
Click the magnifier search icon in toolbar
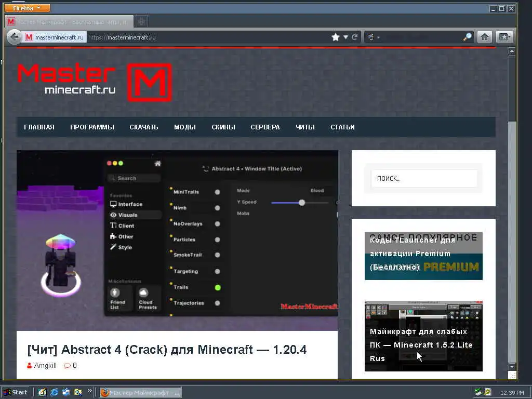[x=468, y=37]
